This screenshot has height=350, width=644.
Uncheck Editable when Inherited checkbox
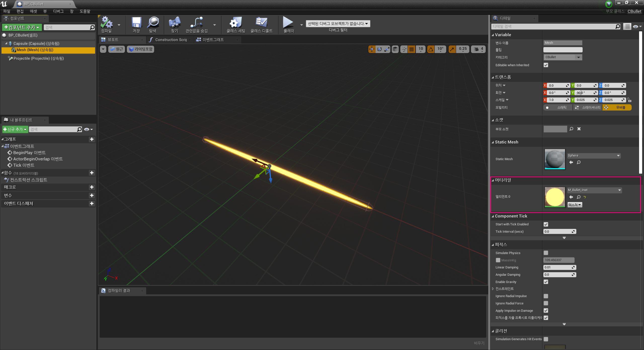(x=546, y=65)
